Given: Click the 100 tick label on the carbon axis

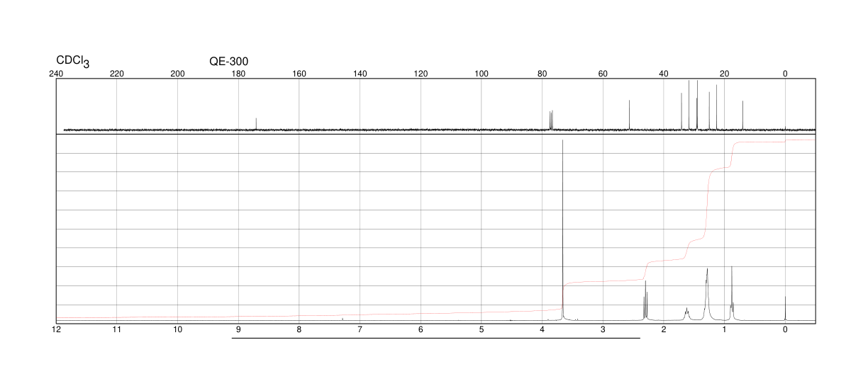Looking at the screenshot, I should [482, 74].
